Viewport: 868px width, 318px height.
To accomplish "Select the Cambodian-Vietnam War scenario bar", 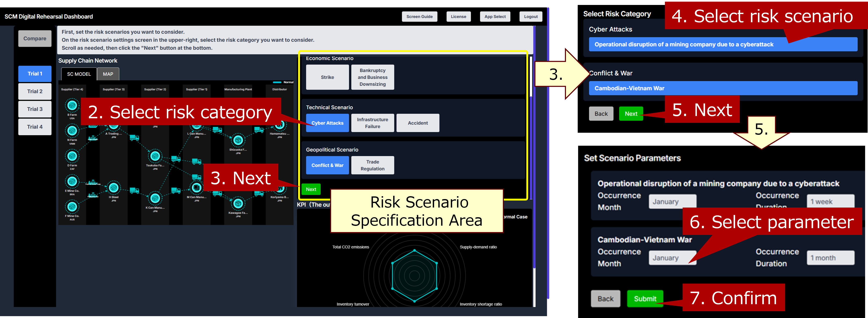I will (x=723, y=88).
